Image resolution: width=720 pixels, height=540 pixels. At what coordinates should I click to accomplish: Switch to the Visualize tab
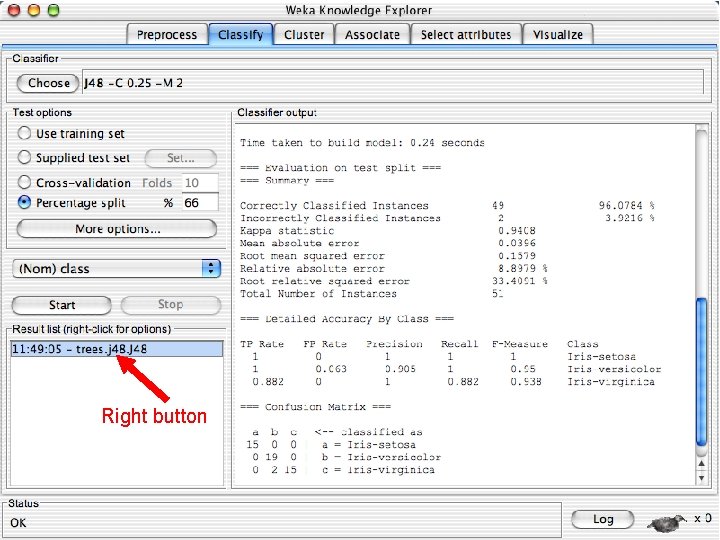pos(558,35)
